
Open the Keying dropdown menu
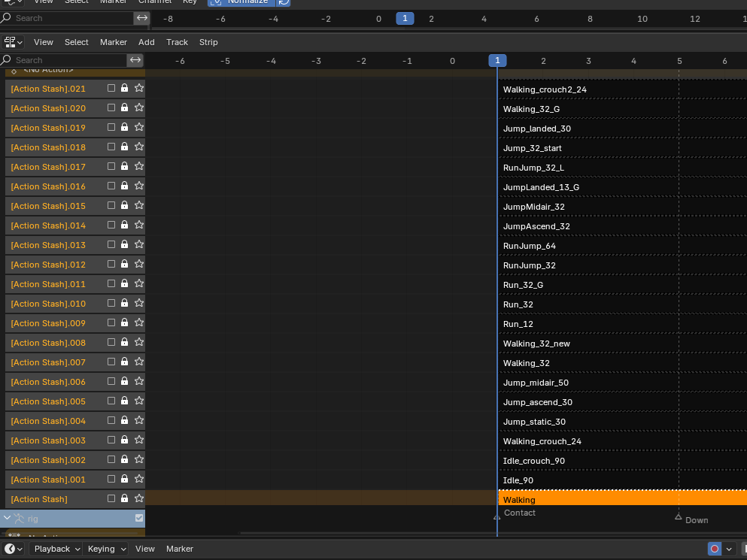click(106, 549)
